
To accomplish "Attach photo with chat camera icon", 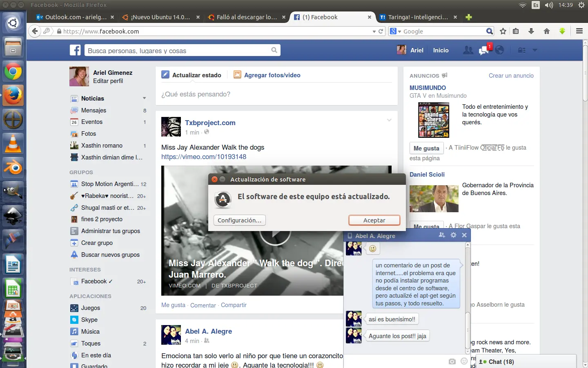I will [452, 361].
